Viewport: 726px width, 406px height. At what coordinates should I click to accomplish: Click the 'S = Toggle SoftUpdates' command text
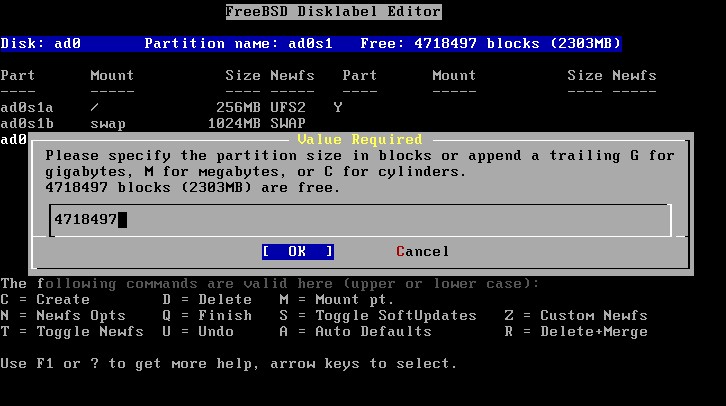(378, 316)
